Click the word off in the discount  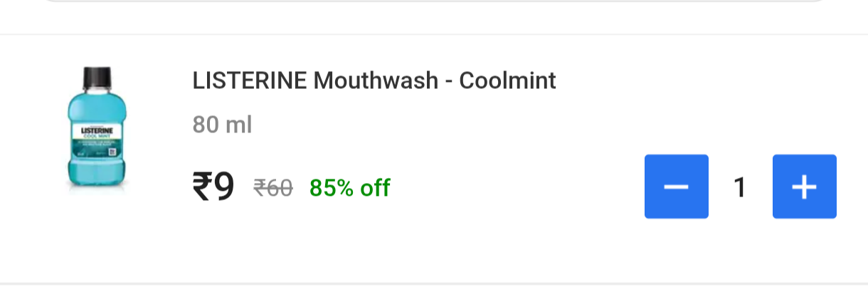(374, 188)
